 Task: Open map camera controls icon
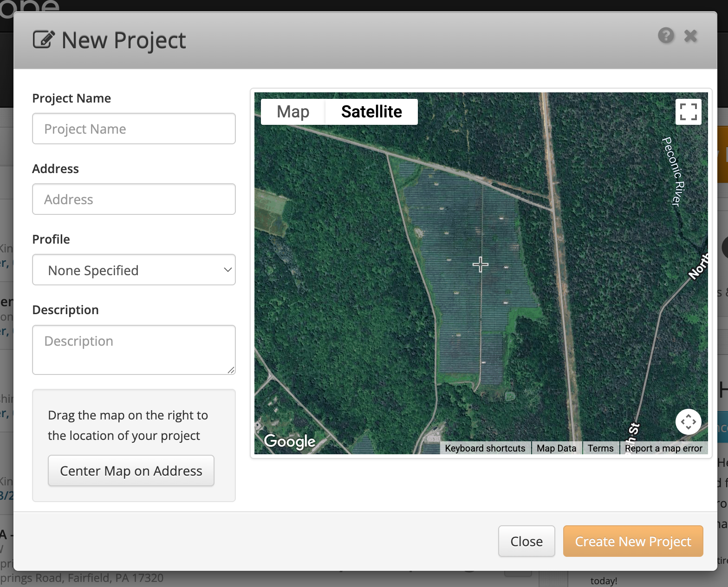(x=688, y=422)
